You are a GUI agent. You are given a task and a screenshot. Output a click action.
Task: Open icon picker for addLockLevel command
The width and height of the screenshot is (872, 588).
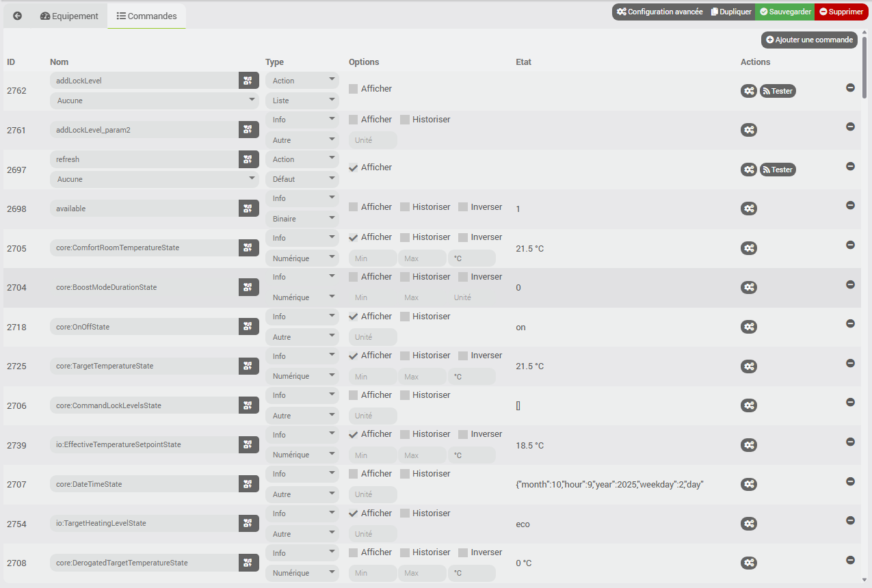click(249, 81)
